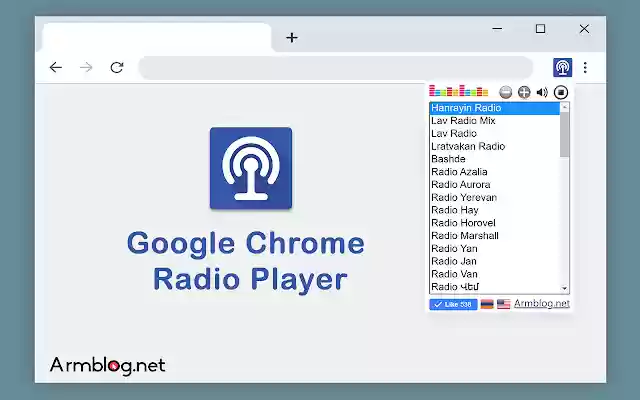This screenshot has width=640, height=400.
Task: Select Radio Van station
Action: point(495,274)
